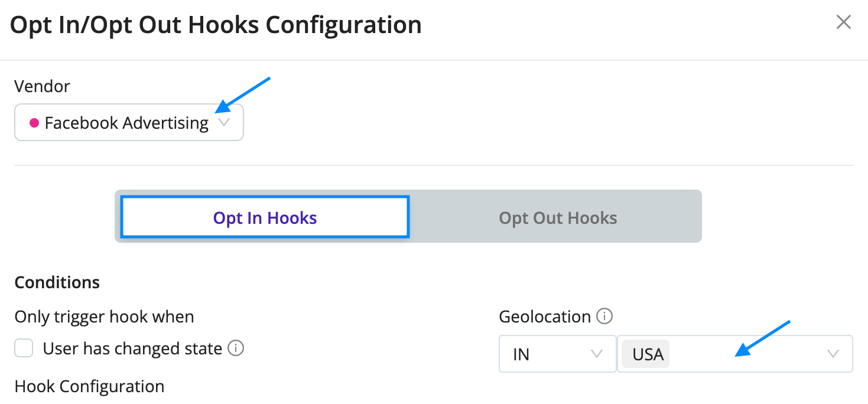Click the pink dot beside Facebook Advertising

click(x=34, y=123)
